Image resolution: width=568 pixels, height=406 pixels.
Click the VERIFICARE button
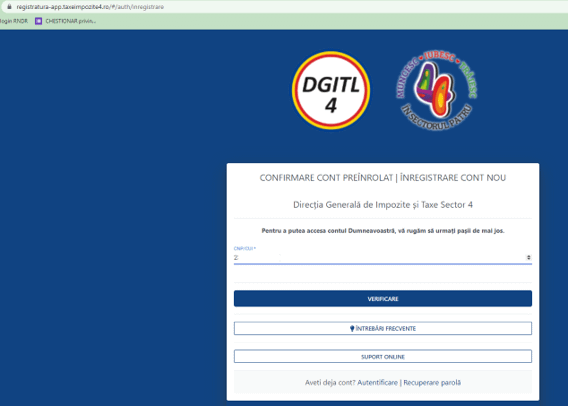383,299
